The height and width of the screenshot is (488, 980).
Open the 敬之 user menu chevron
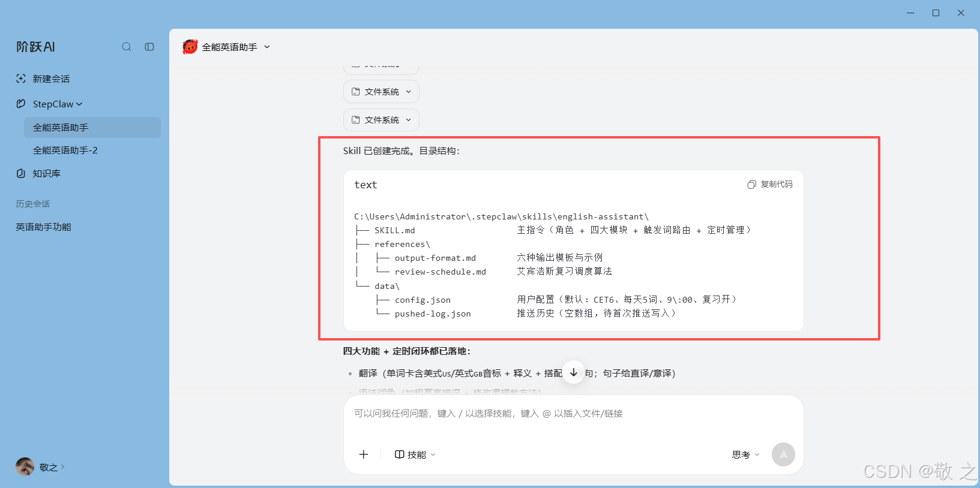pos(63,466)
